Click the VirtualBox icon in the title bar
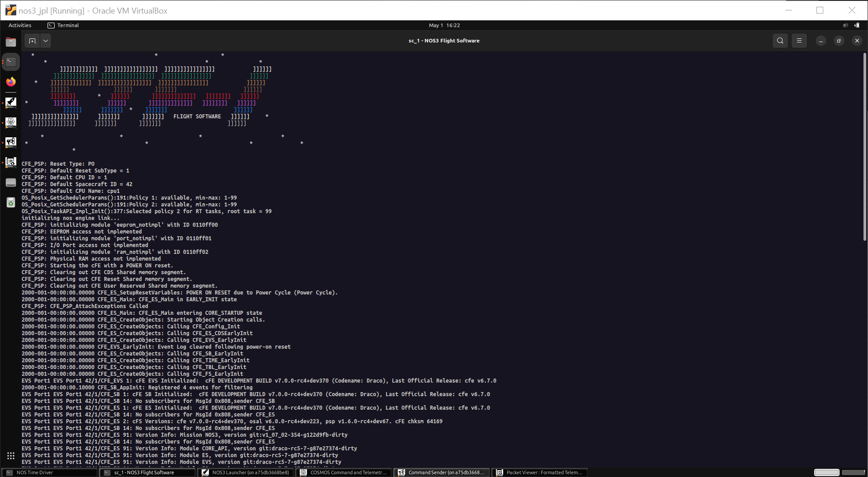The image size is (868, 477). click(x=10, y=10)
